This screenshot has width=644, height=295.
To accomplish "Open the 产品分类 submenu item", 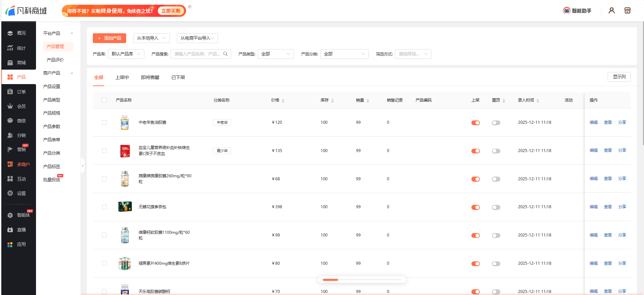I will pyautogui.click(x=52, y=153).
